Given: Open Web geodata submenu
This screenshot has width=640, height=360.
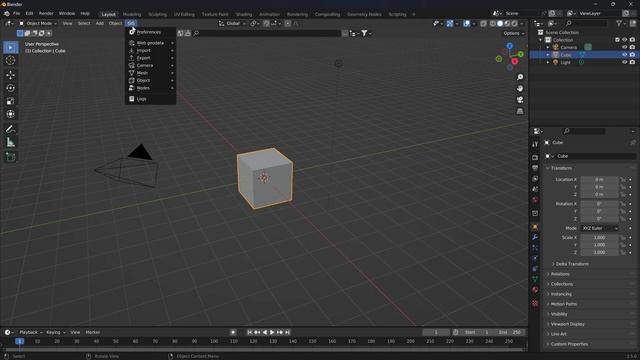Looking at the screenshot, I should [150, 43].
